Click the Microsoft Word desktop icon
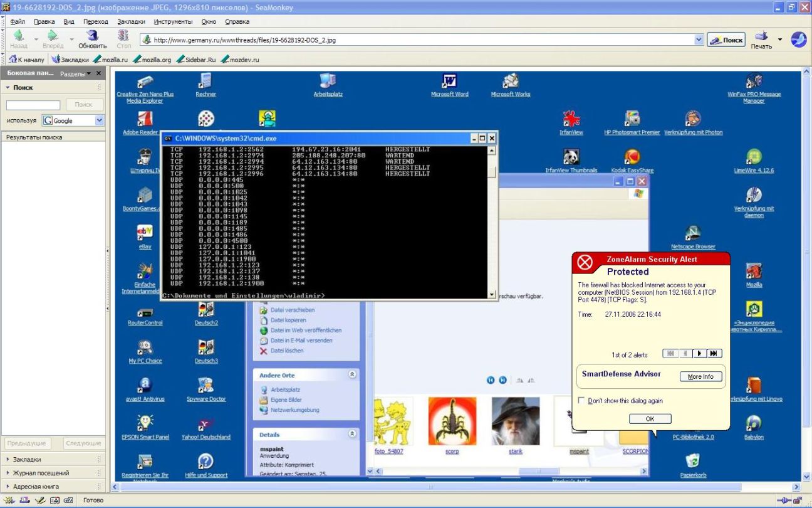The height and width of the screenshot is (508, 812). 449,85
